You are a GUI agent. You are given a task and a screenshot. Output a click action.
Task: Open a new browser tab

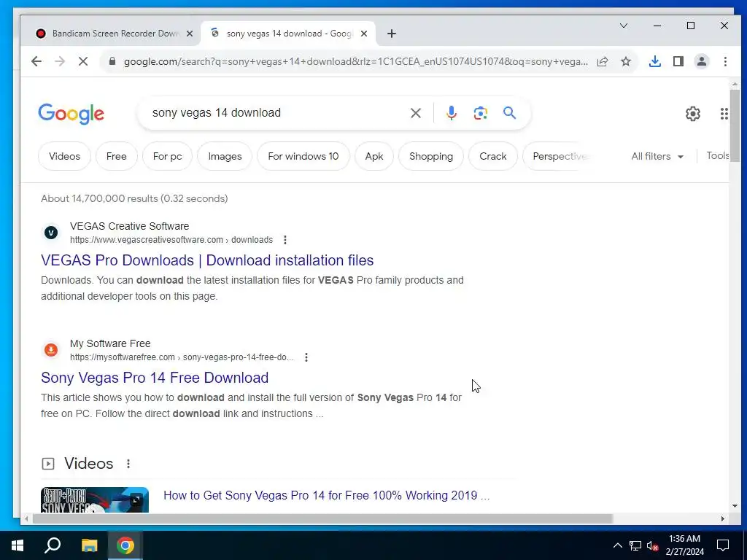click(392, 34)
